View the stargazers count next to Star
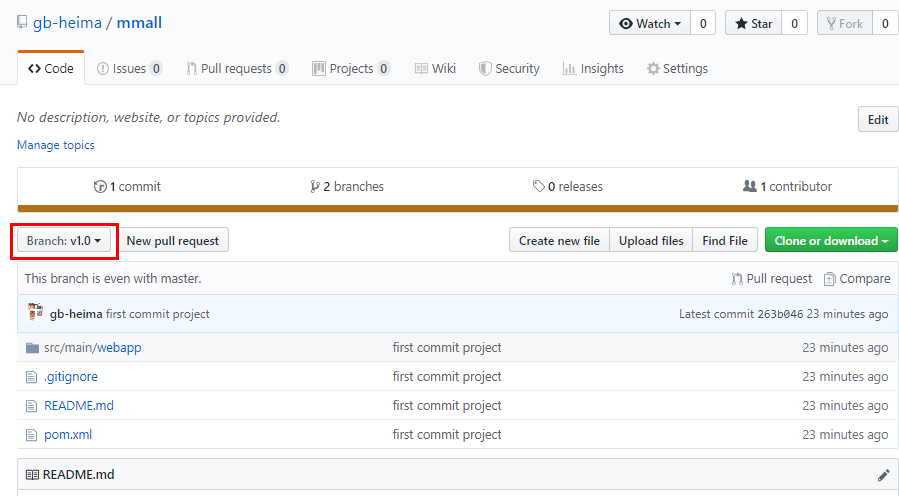 coord(794,24)
